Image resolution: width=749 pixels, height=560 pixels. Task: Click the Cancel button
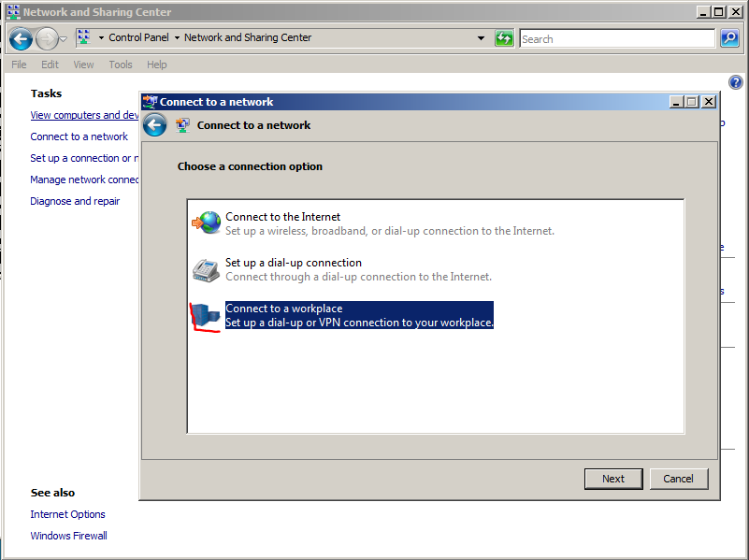(x=678, y=479)
